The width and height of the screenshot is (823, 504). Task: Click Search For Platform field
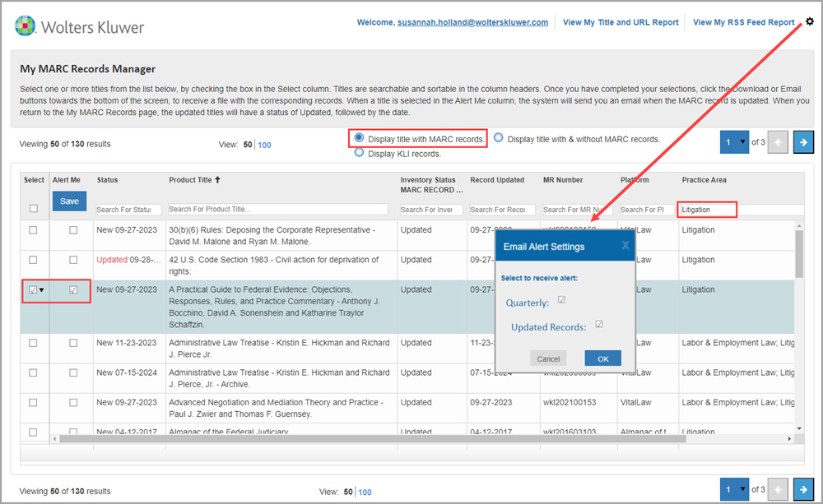(x=647, y=210)
